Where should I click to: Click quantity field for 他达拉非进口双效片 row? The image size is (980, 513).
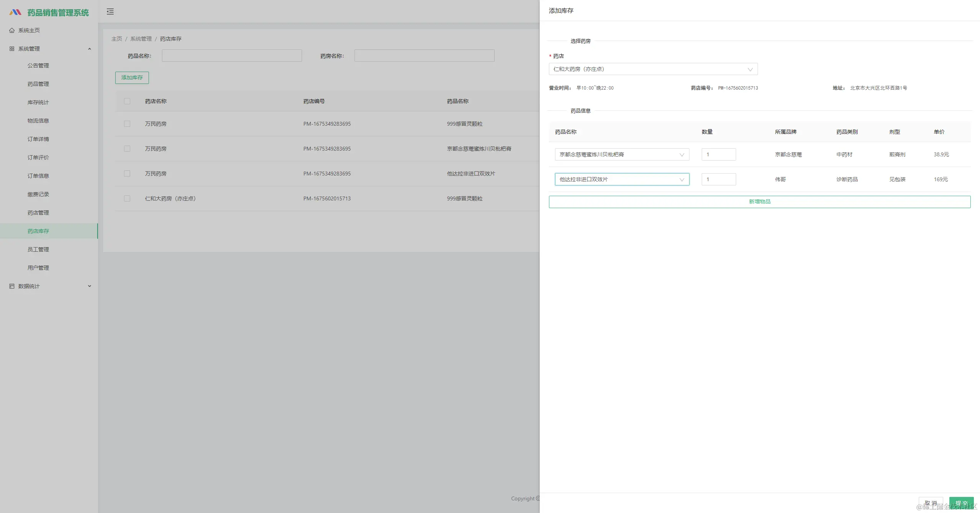(x=718, y=179)
